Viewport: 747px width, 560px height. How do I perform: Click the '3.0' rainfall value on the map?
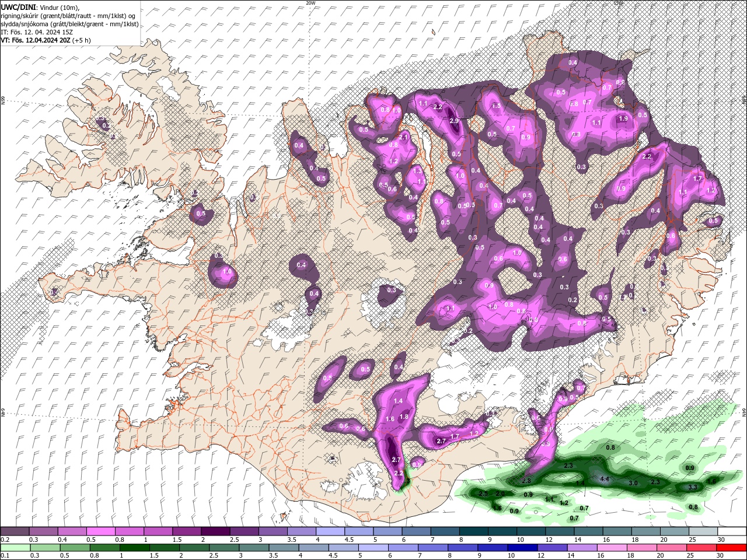tap(633, 483)
